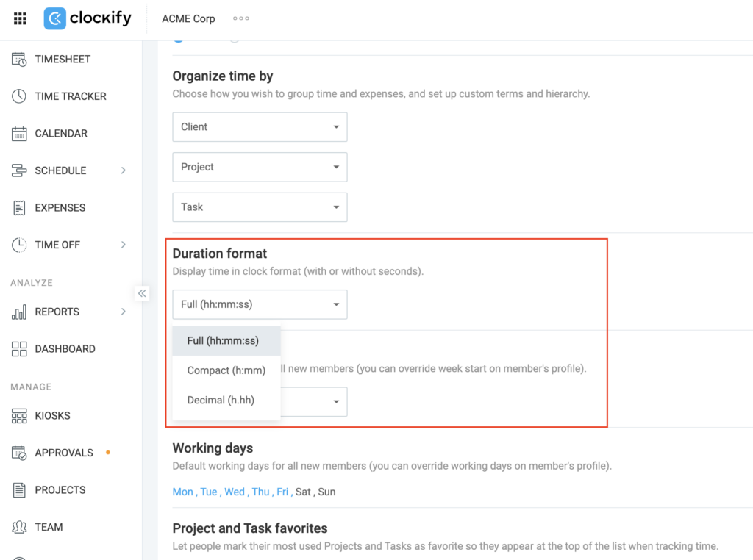This screenshot has width=753, height=560.
Task: Open the apps grid icon
Action: tap(20, 18)
